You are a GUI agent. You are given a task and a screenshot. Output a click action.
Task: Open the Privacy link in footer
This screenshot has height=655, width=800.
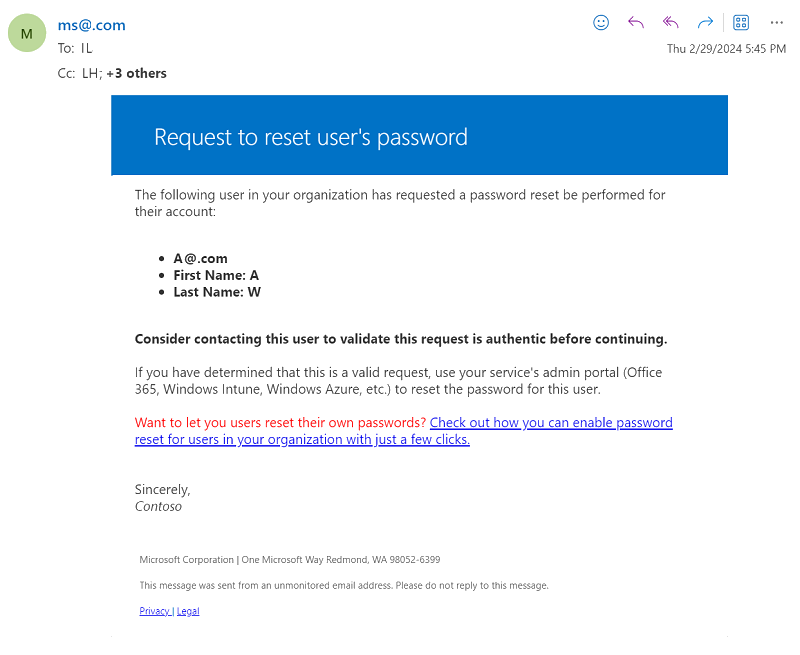tap(155, 611)
